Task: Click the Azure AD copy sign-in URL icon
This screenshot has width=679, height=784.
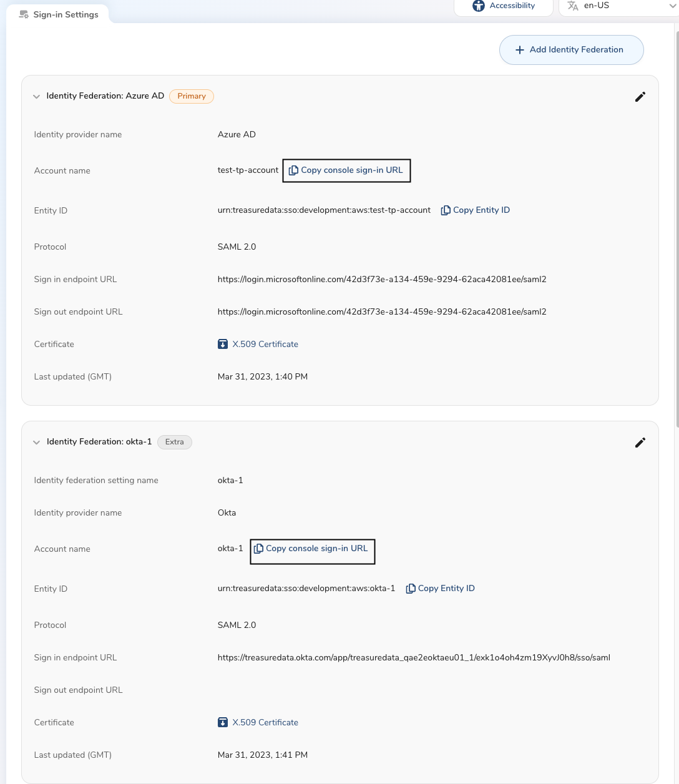Action: pyautogui.click(x=293, y=170)
